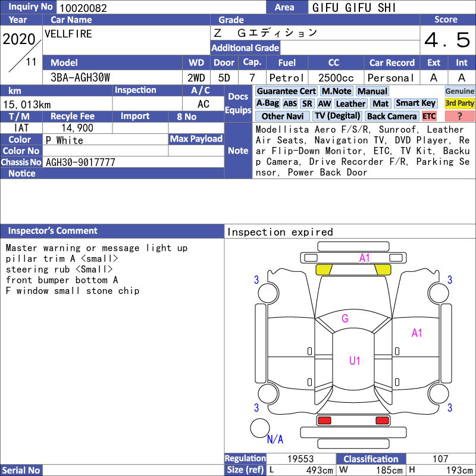Select the Back Camera equipment badge
476x476 pixels.
coord(392,116)
